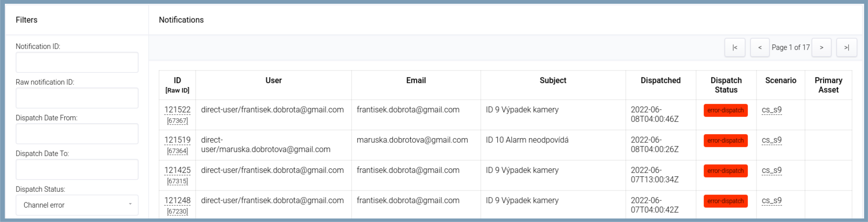
Task: Open cs_s9 scenario link in first row
Action: [771, 110]
